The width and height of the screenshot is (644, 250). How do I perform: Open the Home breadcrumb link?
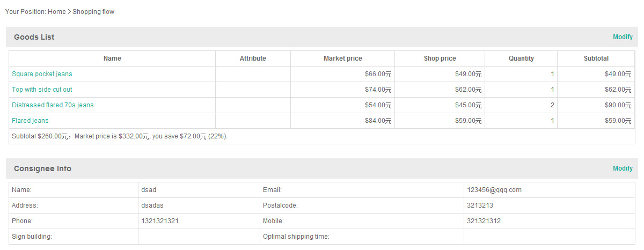tap(56, 12)
